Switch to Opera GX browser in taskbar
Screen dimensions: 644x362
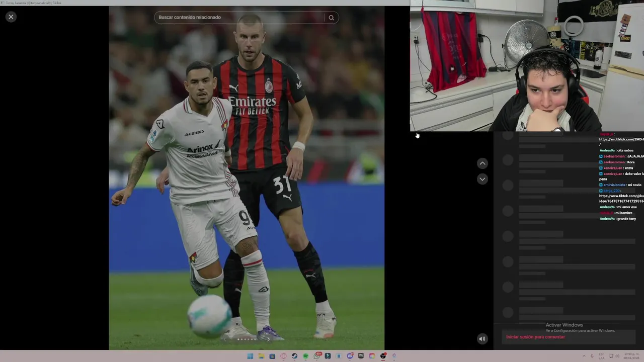tap(283, 356)
